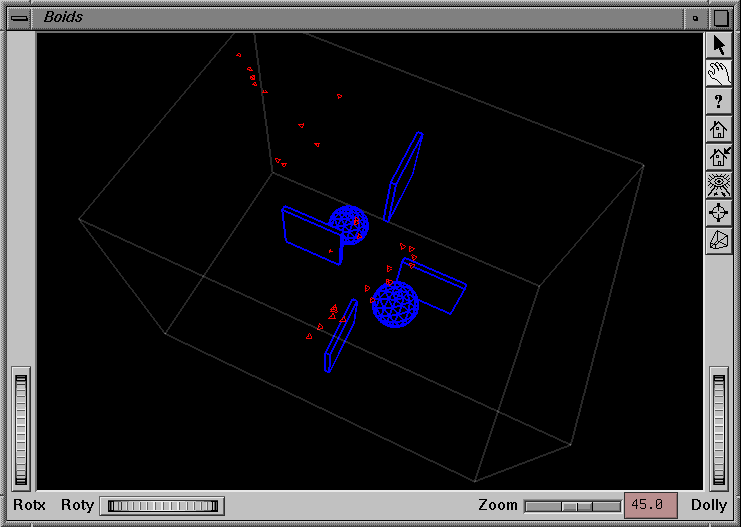Click the seek crosshair icon
The image size is (741, 527).
[x=719, y=212]
